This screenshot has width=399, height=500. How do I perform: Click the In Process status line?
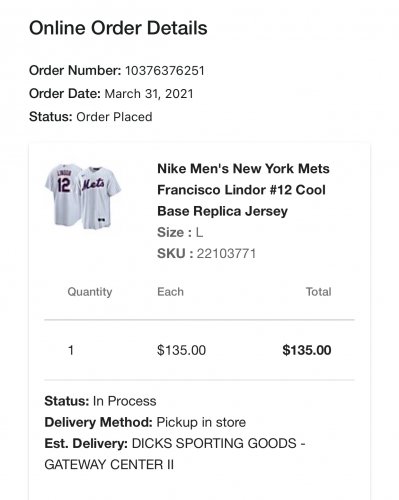tap(100, 401)
